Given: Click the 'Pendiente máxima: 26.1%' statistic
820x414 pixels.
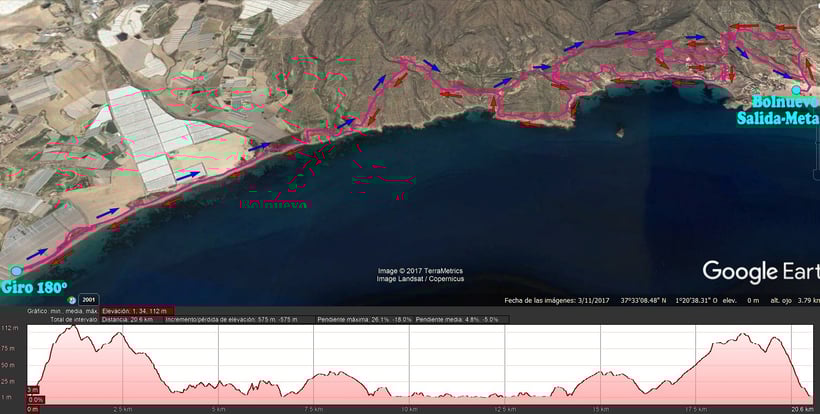Looking at the screenshot, I should [x=364, y=319].
